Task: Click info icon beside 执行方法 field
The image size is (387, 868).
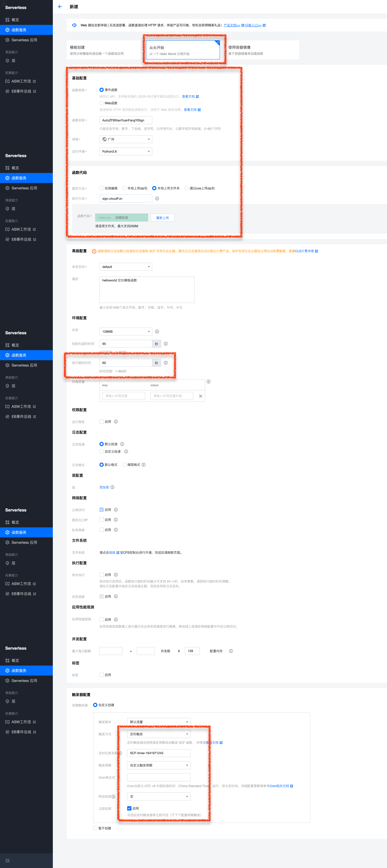Action: point(157,198)
